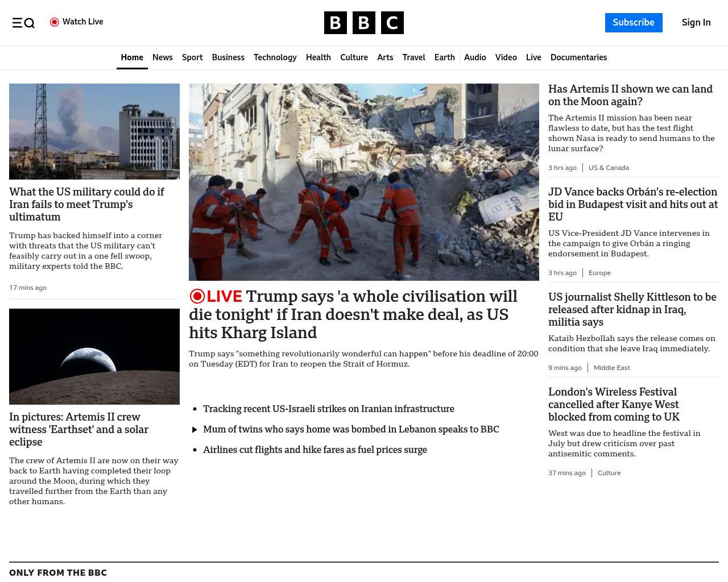Open JD Vance backs Orbán article

632,204
